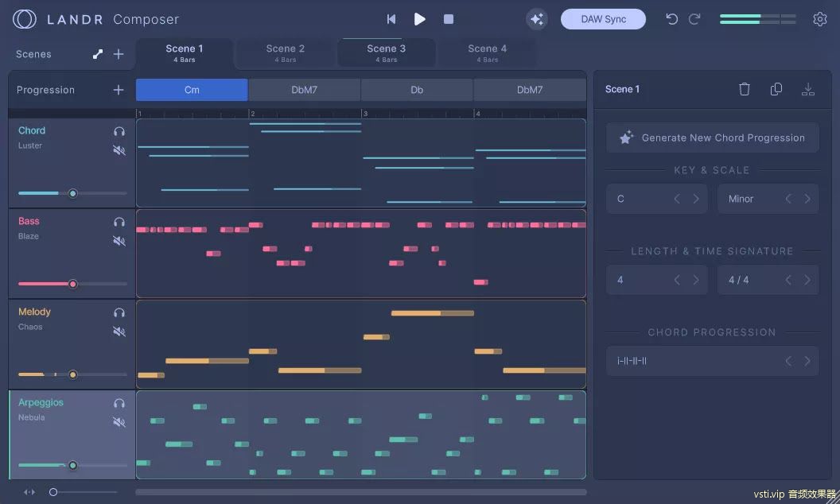
Task: Previous chord progression arrow beside i-II-II-II
Action: click(x=788, y=361)
